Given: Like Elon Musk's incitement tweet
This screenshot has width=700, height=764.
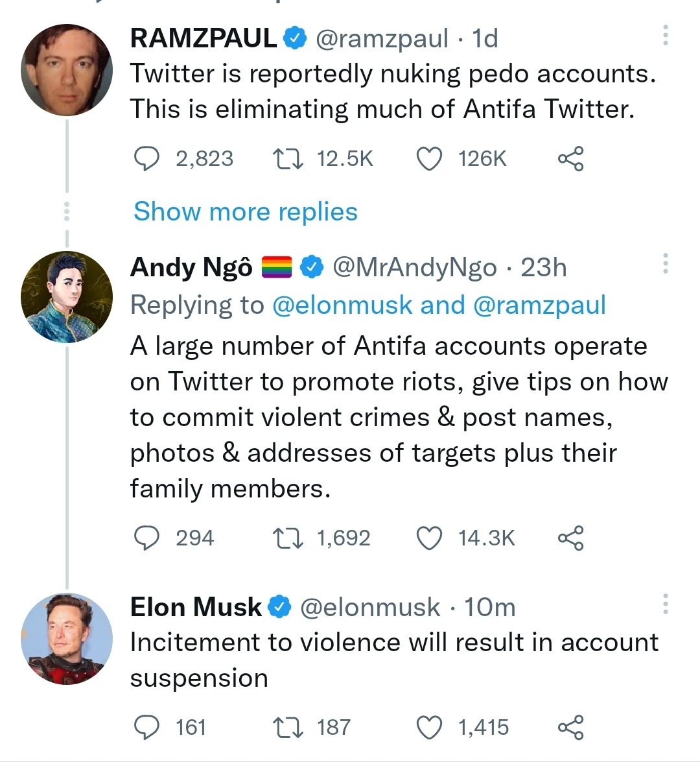Looking at the screenshot, I should 428,728.
